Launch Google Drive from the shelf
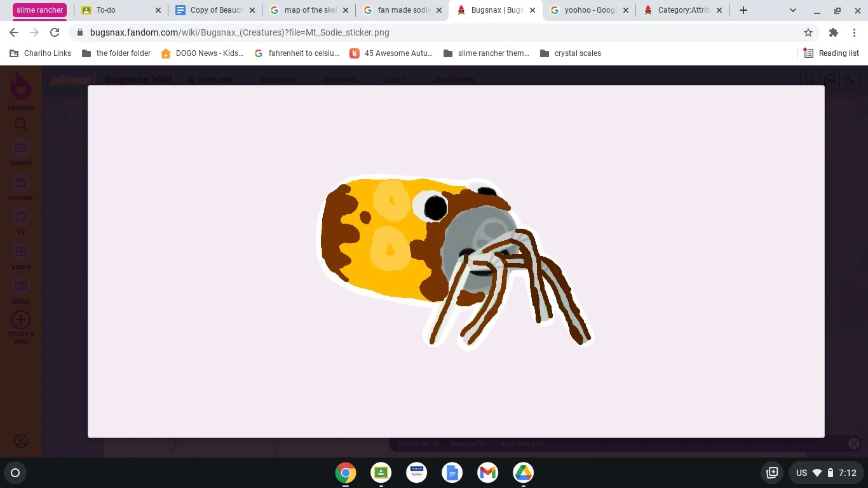 click(x=523, y=473)
